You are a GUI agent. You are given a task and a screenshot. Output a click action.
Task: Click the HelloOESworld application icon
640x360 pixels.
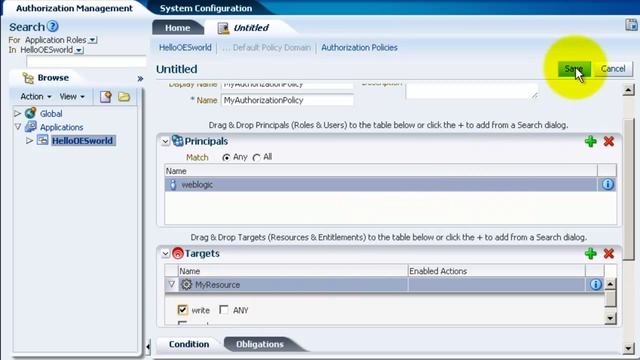pyautogui.click(x=42, y=140)
